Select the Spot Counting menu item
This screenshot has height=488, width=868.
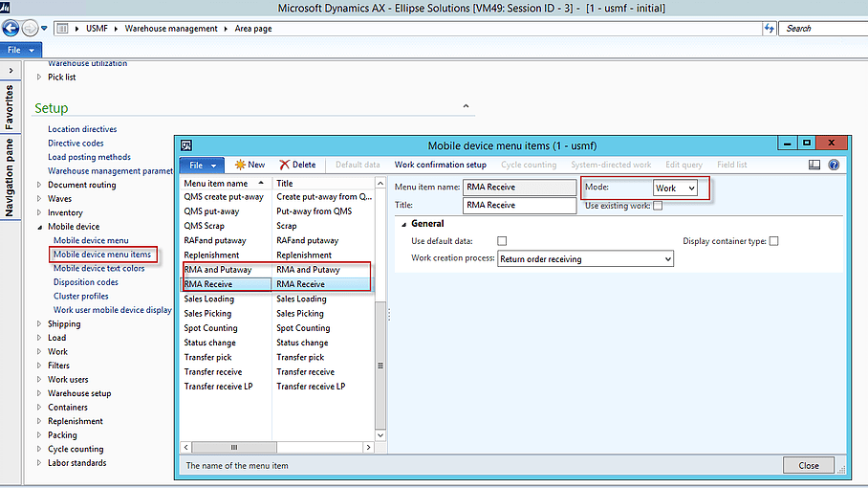coord(277,328)
